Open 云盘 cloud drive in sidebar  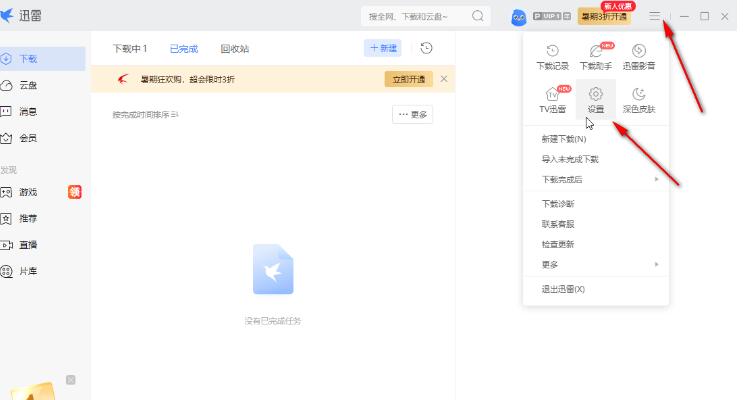pos(43,85)
